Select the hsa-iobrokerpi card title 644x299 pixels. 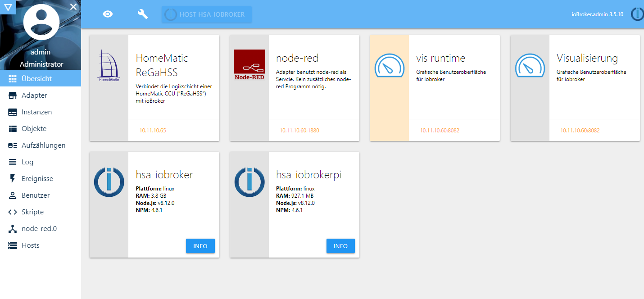[309, 175]
